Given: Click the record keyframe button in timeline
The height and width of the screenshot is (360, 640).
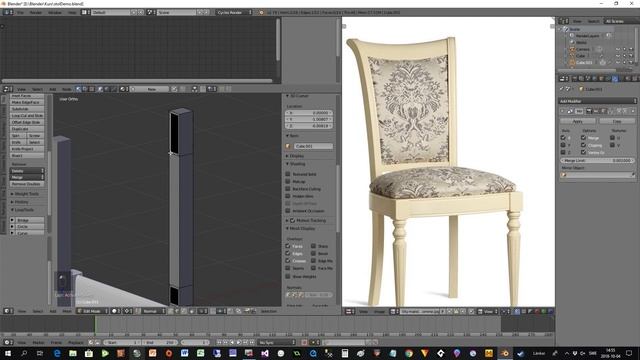Looking at the screenshot, I should click(x=304, y=342).
